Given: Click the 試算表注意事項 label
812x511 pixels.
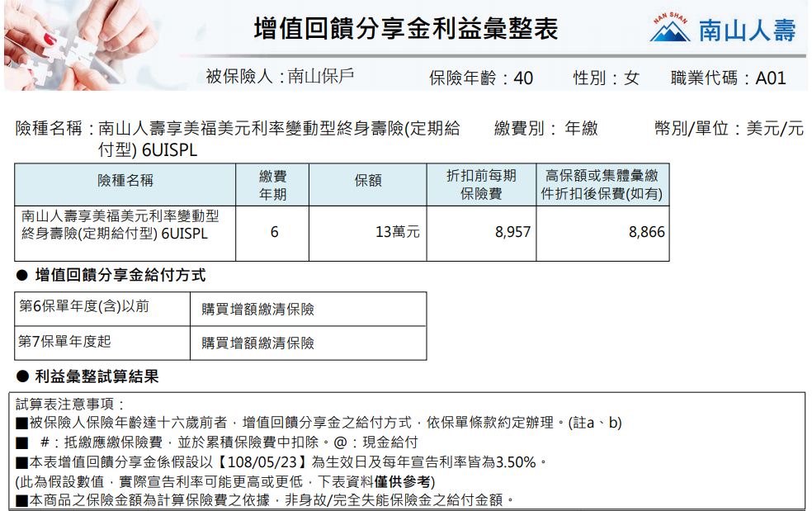Looking at the screenshot, I should [70, 405].
